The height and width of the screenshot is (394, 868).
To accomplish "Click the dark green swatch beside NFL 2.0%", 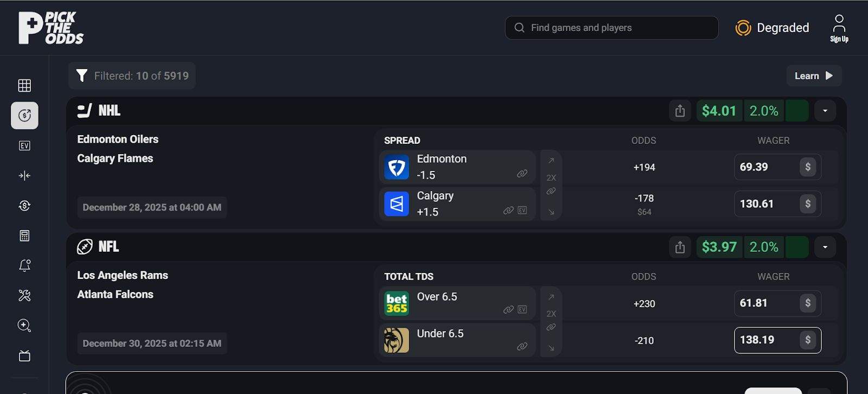I will (x=796, y=247).
